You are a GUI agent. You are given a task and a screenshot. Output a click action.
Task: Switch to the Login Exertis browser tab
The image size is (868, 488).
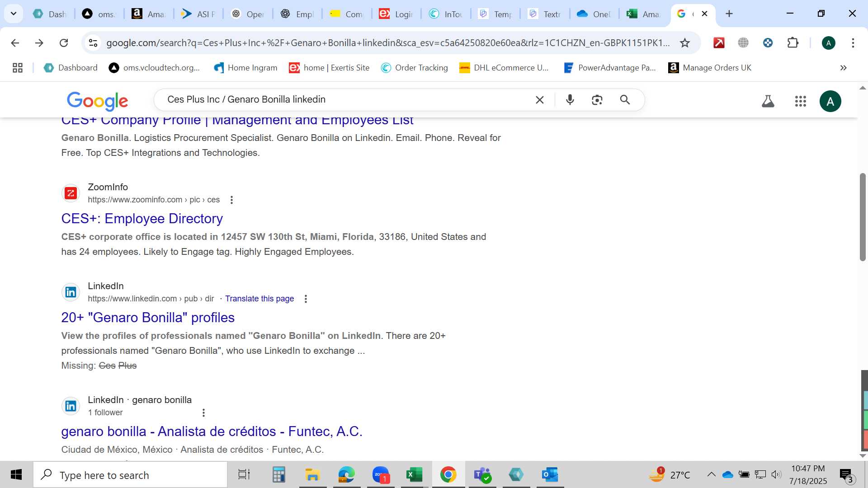396,14
